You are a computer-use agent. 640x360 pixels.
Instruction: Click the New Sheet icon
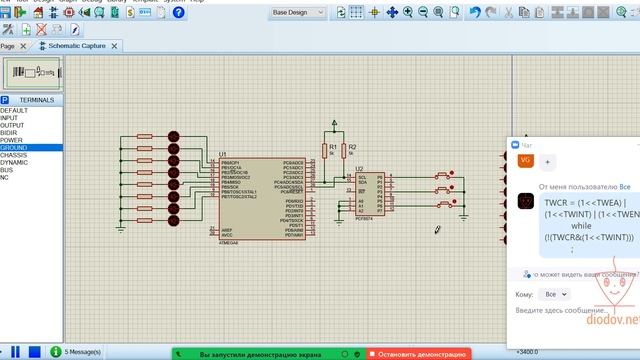[x=26, y=29]
